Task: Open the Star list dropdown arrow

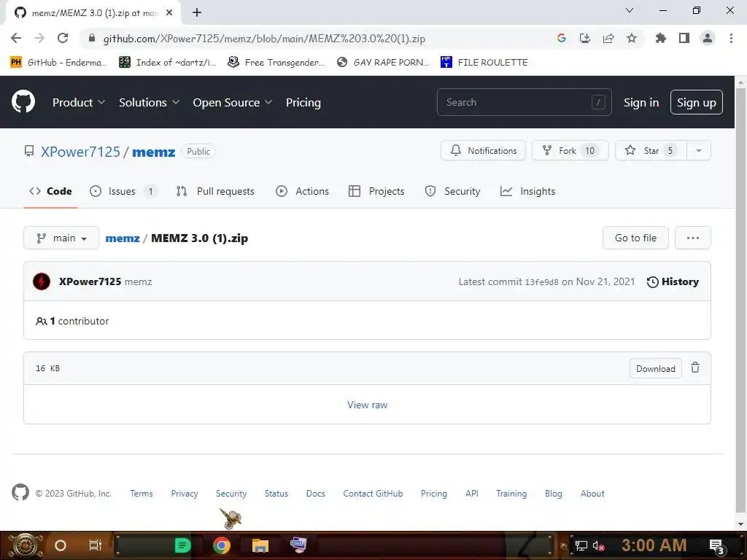Action: click(x=698, y=150)
